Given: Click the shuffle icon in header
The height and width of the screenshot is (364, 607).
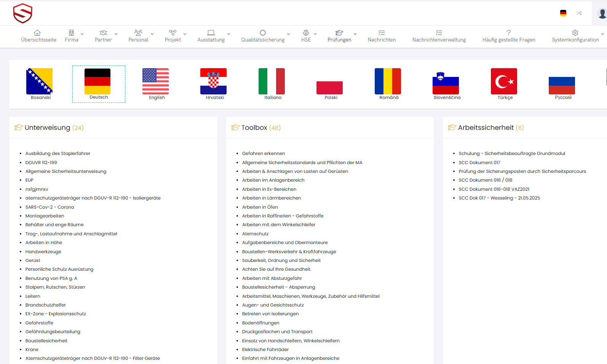Looking at the screenshot, I should (579, 13).
